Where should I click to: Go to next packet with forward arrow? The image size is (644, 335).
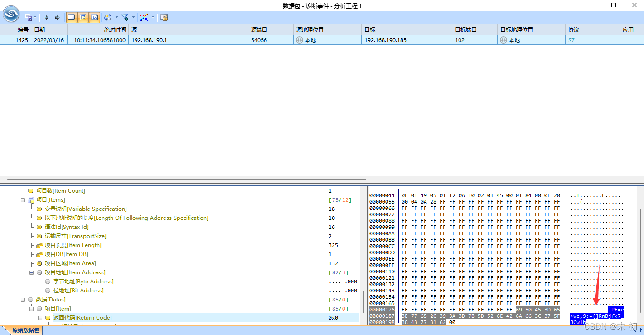click(x=57, y=17)
